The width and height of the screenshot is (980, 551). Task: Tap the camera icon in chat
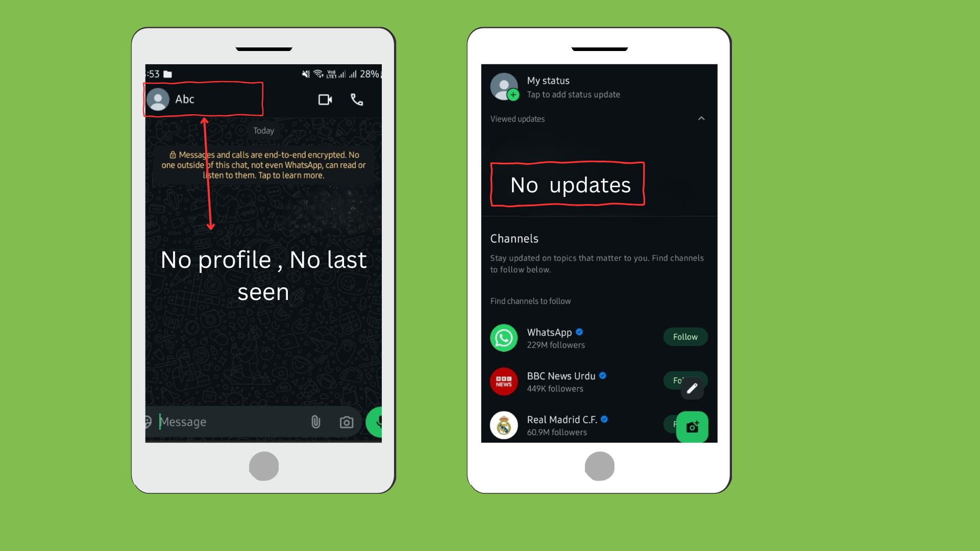pos(347,422)
